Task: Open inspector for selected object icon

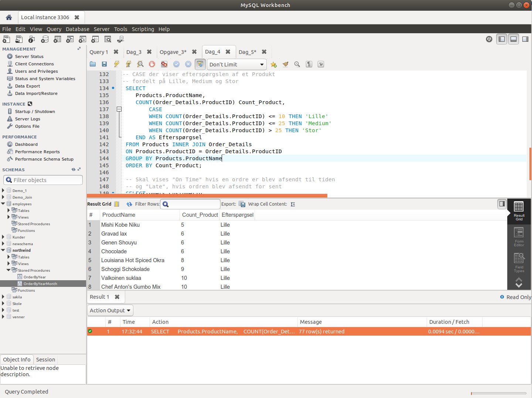Action: pyautogui.click(x=32, y=39)
